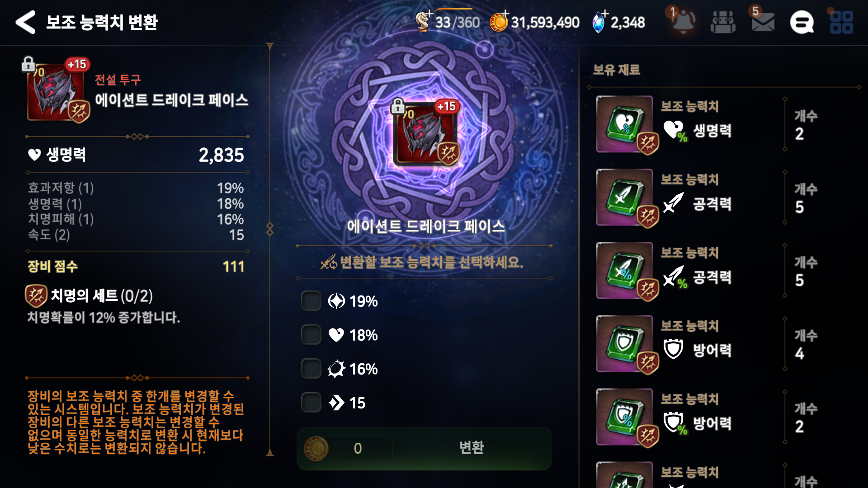Tap the gold coin currency icon
This screenshot has height=488, width=868.
[499, 22]
